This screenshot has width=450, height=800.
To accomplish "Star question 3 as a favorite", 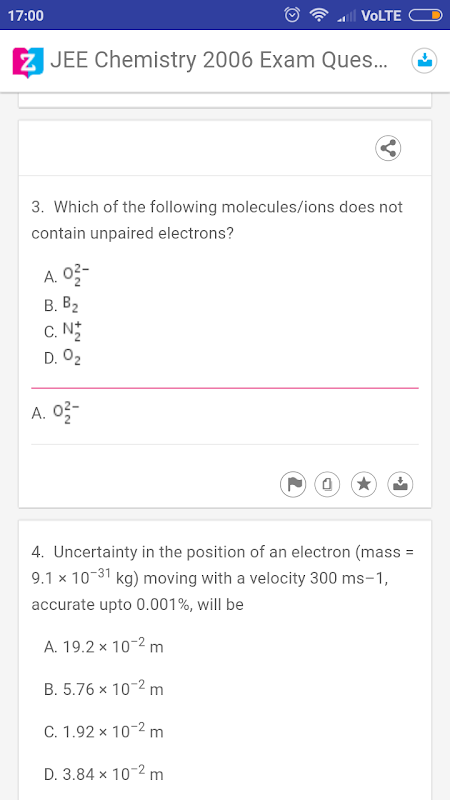I will click(364, 484).
